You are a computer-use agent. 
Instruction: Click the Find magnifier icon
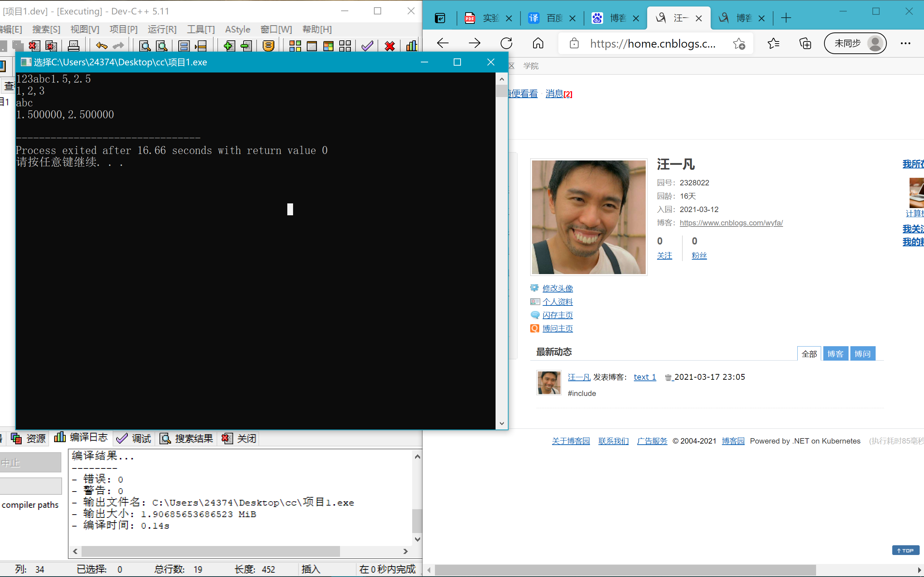coord(145,46)
